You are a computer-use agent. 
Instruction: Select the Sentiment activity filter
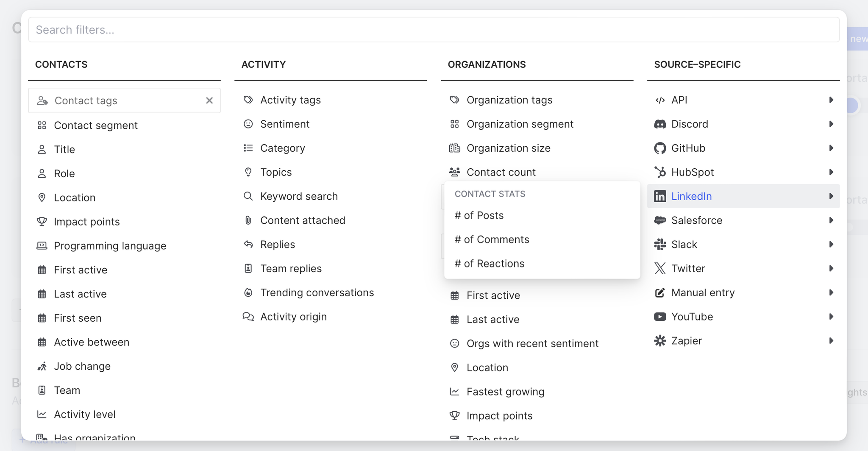[284, 124]
